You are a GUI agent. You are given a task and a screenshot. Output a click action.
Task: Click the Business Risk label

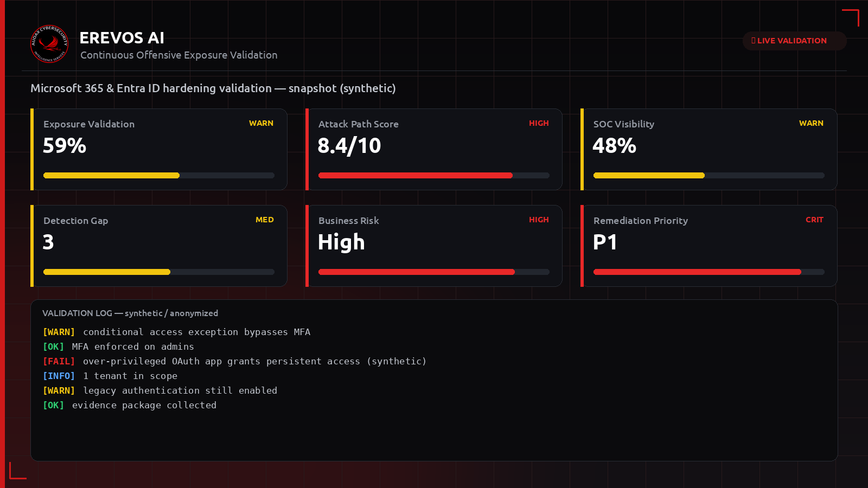tap(349, 221)
